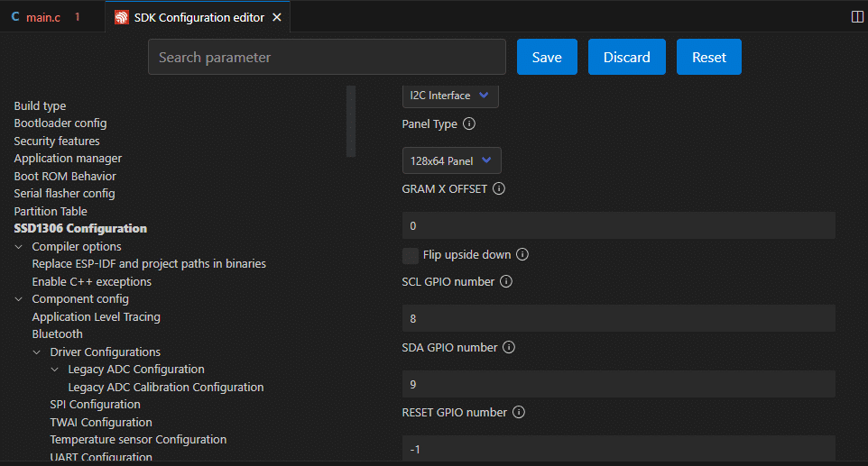The width and height of the screenshot is (868, 466).
Task: Go to Security features section
Action: click(x=57, y=141)
